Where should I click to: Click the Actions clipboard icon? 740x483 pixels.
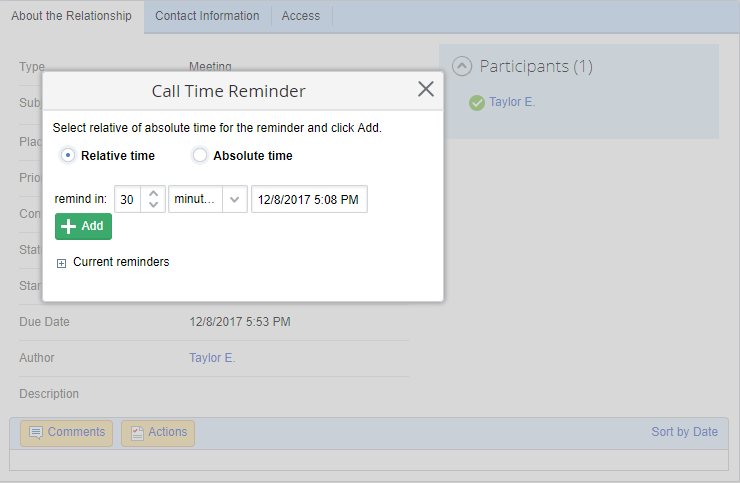tap(137, 433)
